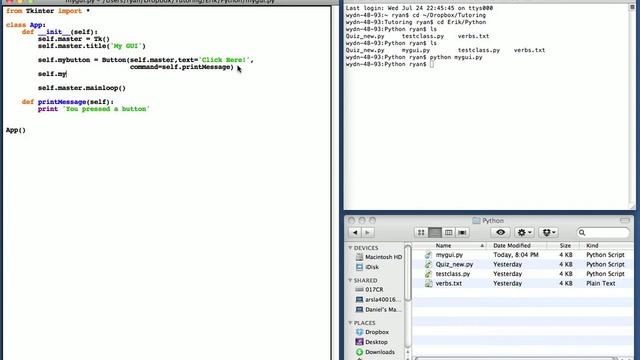Click mygui.py 'Today, 8:04 PM' date cell
The width and height of the screenshot is (640, 360).
516,255
